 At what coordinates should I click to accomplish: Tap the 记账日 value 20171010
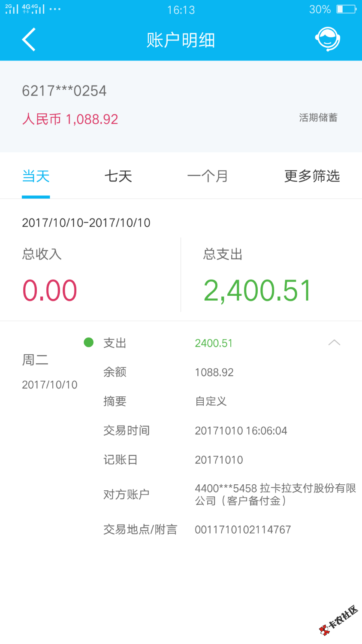click(x=219, y=460)
